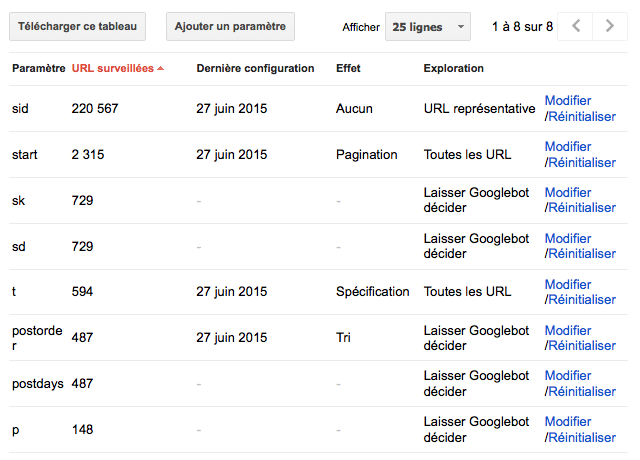Screen dimensions: 640x460
Task: Click 'Réinitialiser' link for p parameter
Action: (x=582, y=438)
